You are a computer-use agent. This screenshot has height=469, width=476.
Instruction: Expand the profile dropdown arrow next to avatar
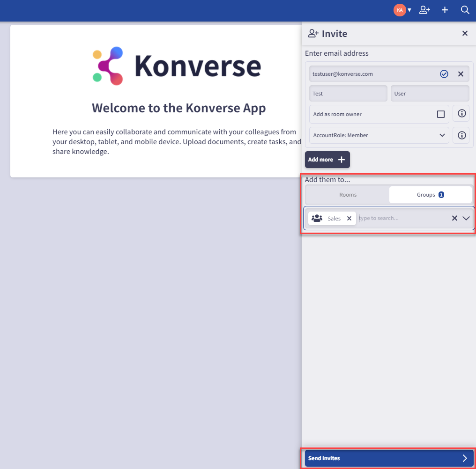409,10
